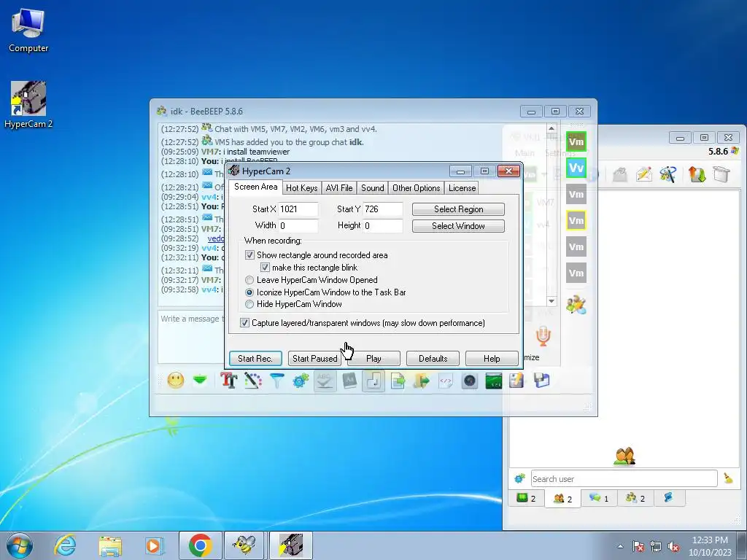Click the floppy disks save chat icon
The width and height of the screenshot is (747, 560).
542,380
